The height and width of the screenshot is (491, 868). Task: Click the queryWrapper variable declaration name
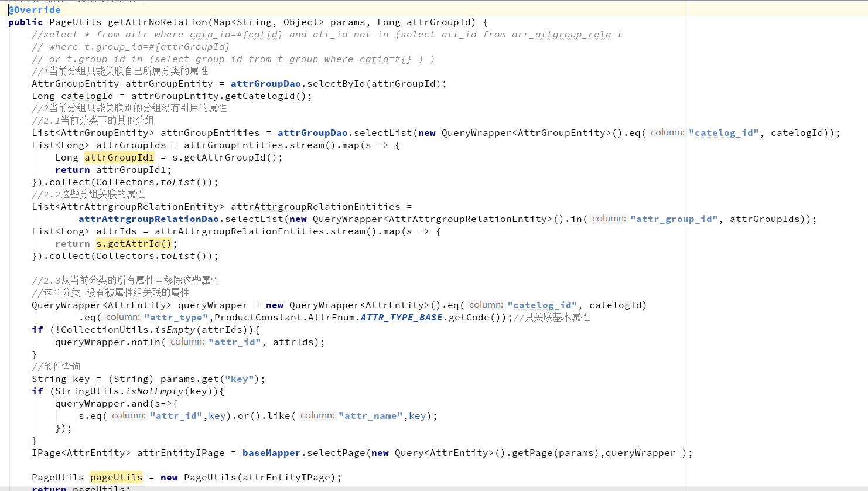pos(213,305)
